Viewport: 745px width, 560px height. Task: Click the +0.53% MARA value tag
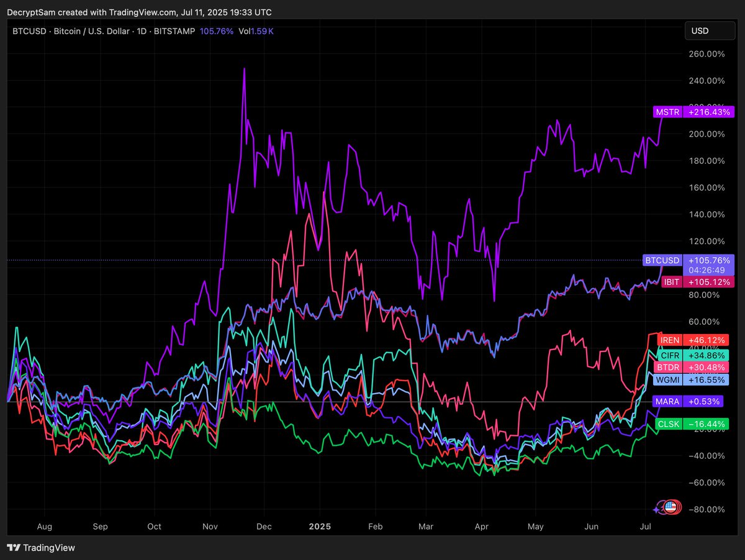705,402
